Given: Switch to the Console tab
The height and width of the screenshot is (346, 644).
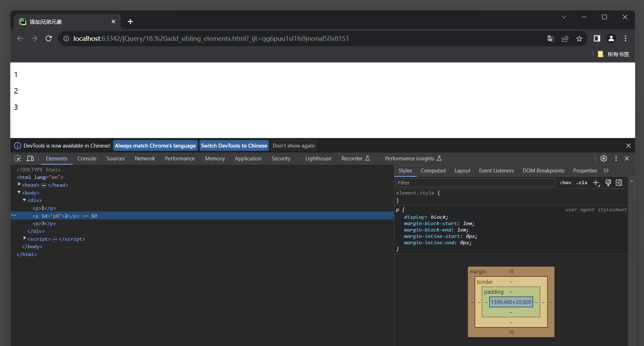Looking at the screenshot, I should 87,159.
